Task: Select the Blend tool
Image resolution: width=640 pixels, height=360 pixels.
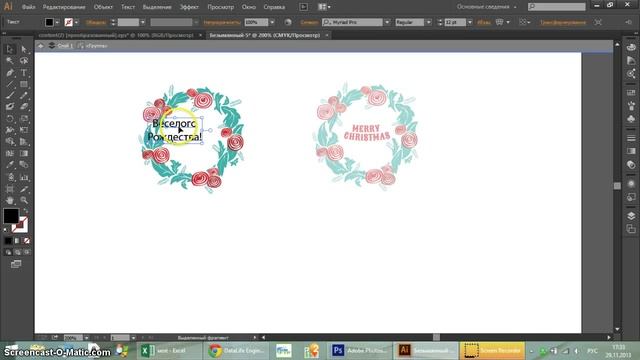Action: (24, 165)
